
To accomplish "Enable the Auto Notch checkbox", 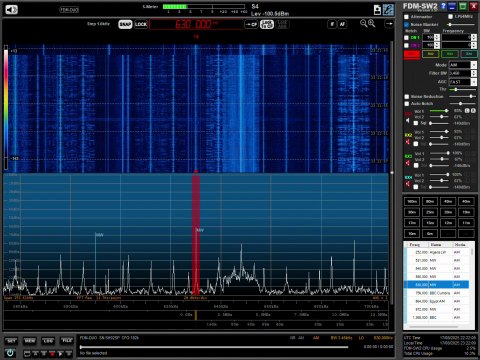I will point(407,104).
